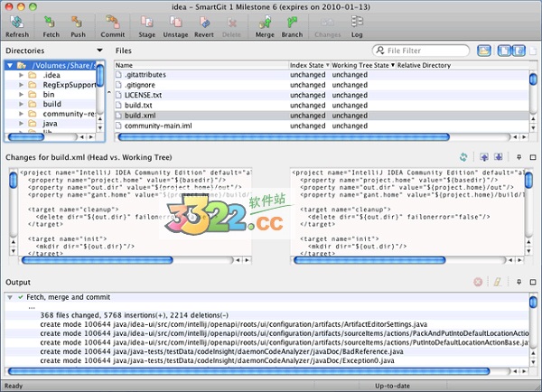Viewport: 542px width, 392px height.
Task: Select the LICENSE.txt file
Action: click(322, 95)
